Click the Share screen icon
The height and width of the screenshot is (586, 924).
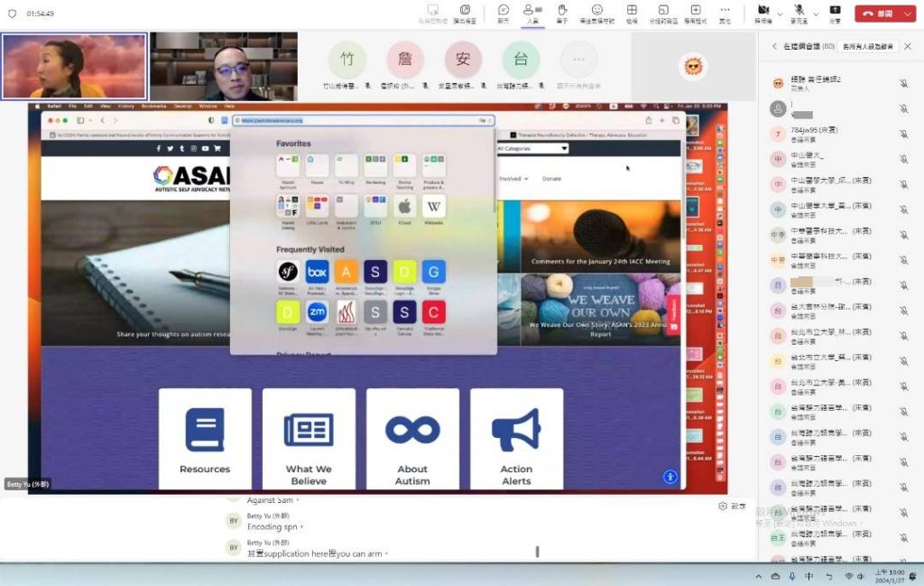point(835,13)
